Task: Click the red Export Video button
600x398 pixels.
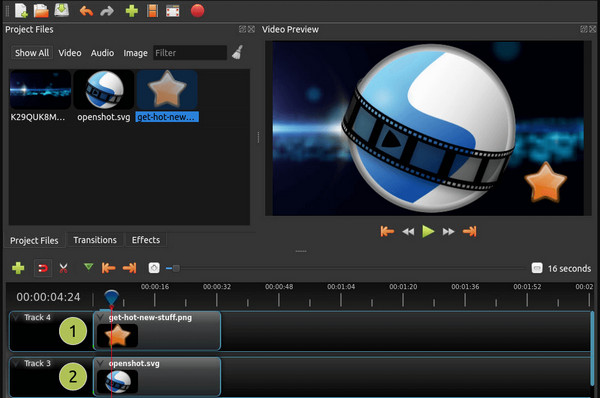Action: tap(197, 11)
